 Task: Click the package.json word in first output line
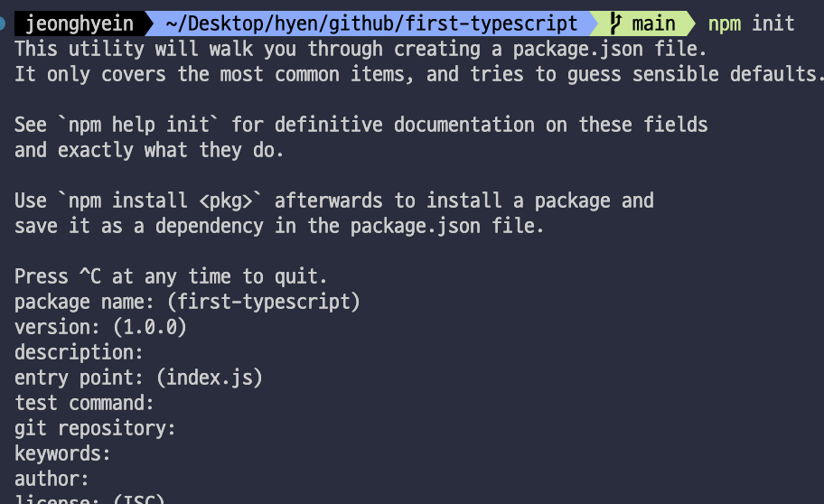click(x=578, y=49)
